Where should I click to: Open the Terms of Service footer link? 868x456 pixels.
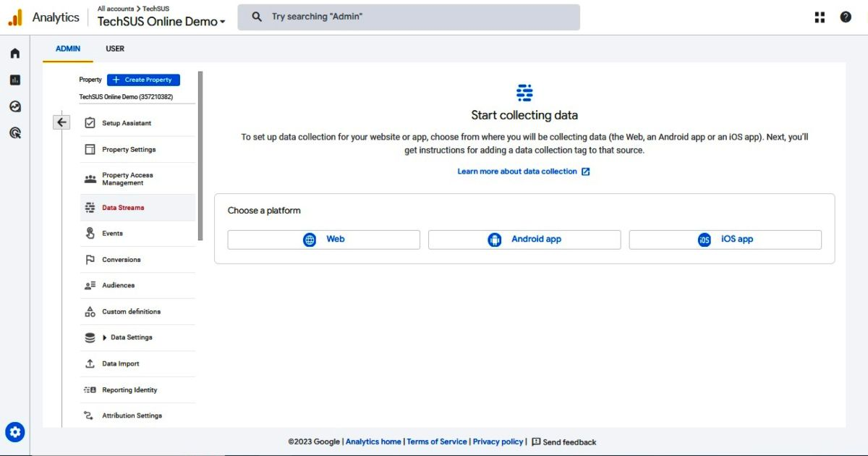click(x=437, y=442)
